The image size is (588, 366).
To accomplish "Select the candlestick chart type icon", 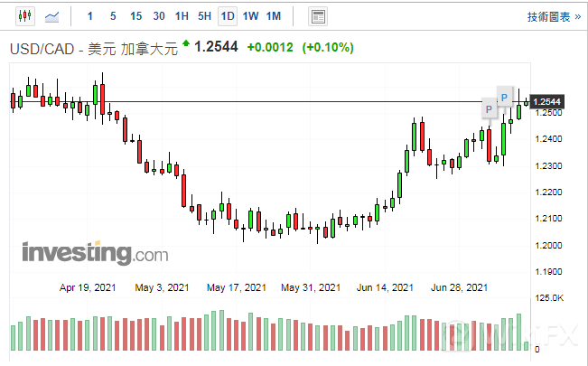I will point(24,16).
